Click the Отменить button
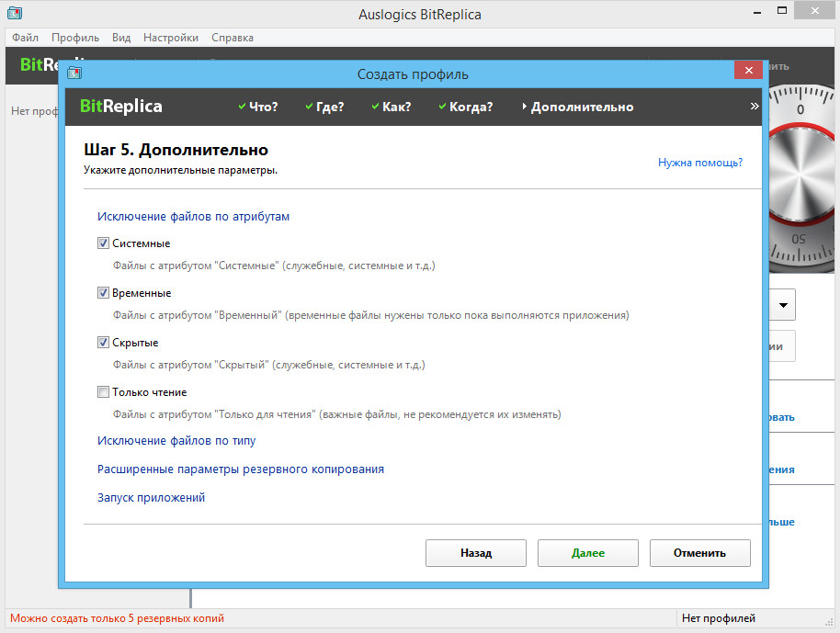Image resolution: width=840 pixels, height=633 pixels. pos(699,553)
